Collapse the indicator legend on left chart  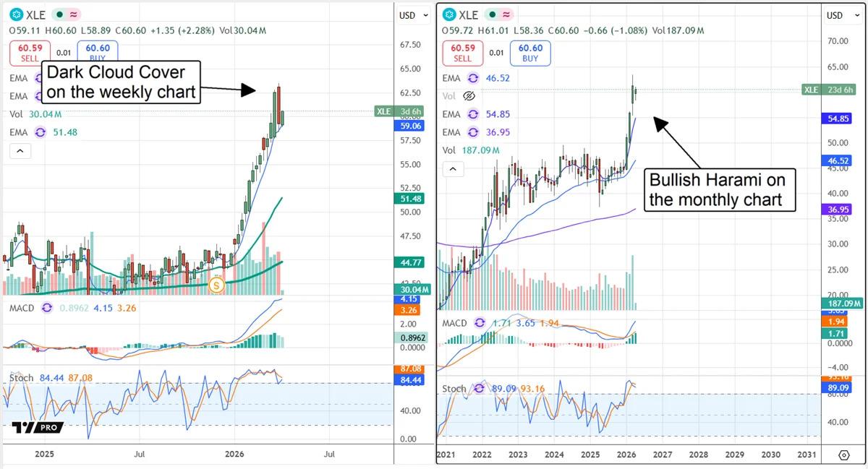[x=20, y=151]
